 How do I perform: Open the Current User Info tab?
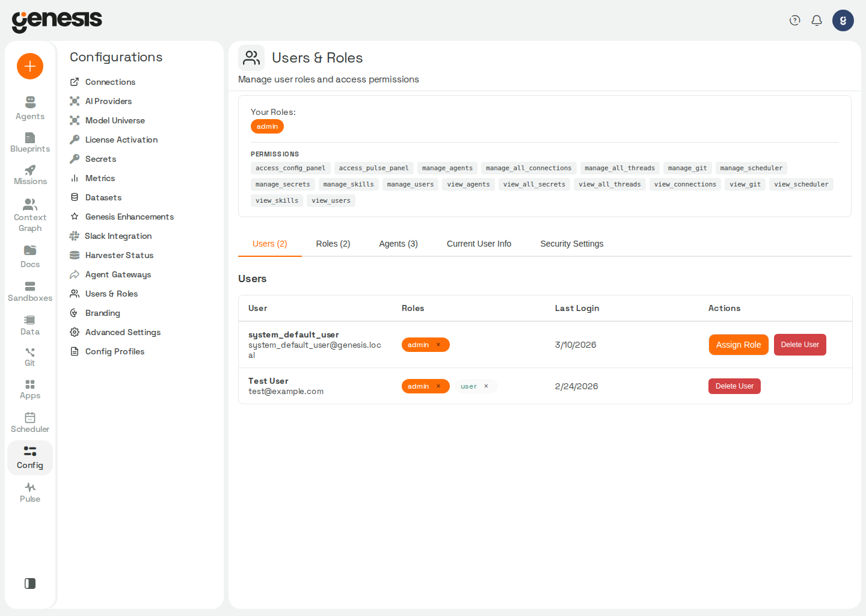(x=479, y=244)
